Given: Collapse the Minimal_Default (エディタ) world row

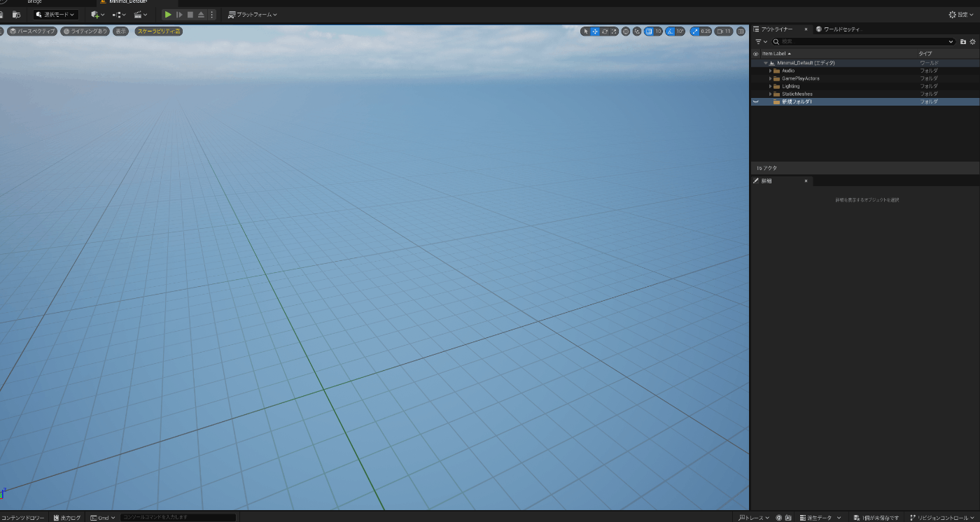Looking at the screenshot, I should [766, 63].
